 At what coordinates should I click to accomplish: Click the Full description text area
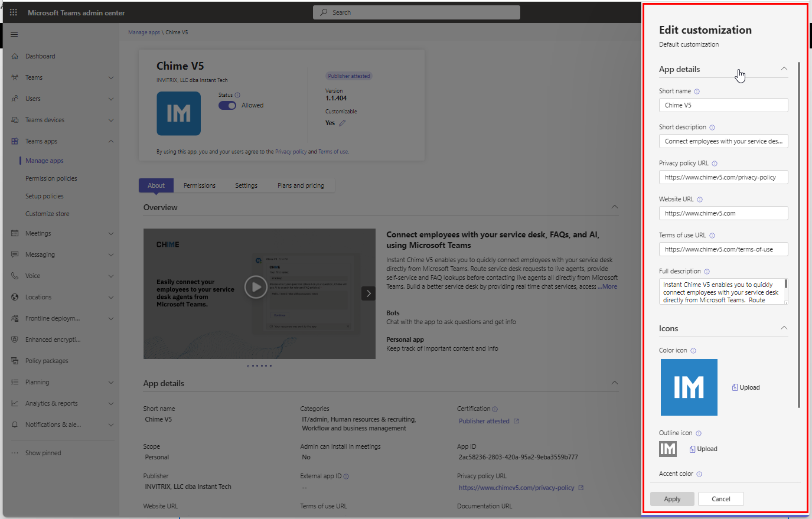pyautogui.click(x=723, y=292)
